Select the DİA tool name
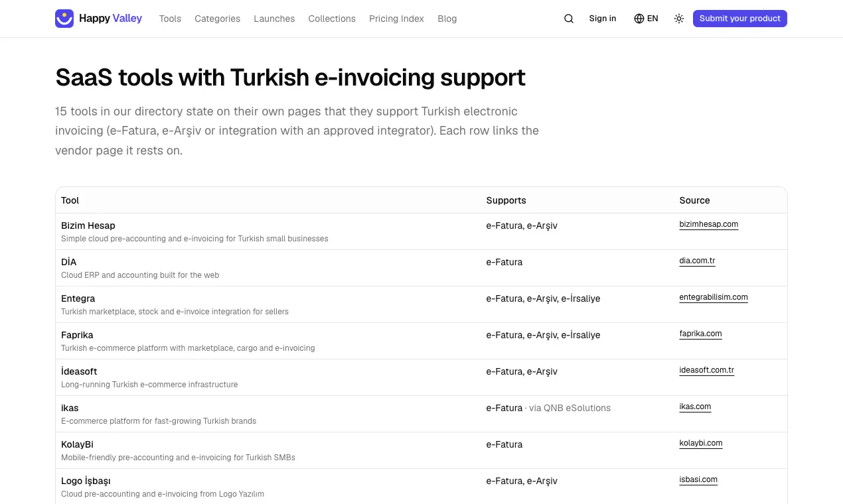Screen dimensions: 843x504 pos(69,262)
